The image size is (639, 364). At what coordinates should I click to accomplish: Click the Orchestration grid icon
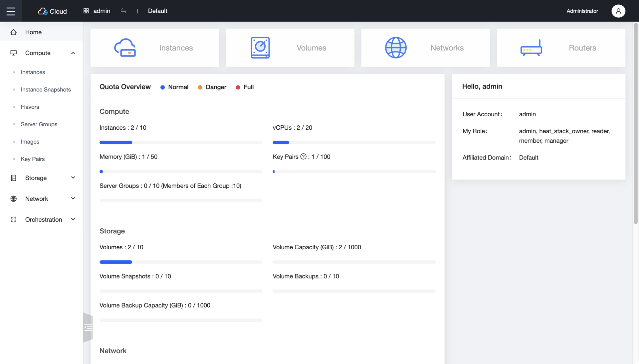point(14,220)
